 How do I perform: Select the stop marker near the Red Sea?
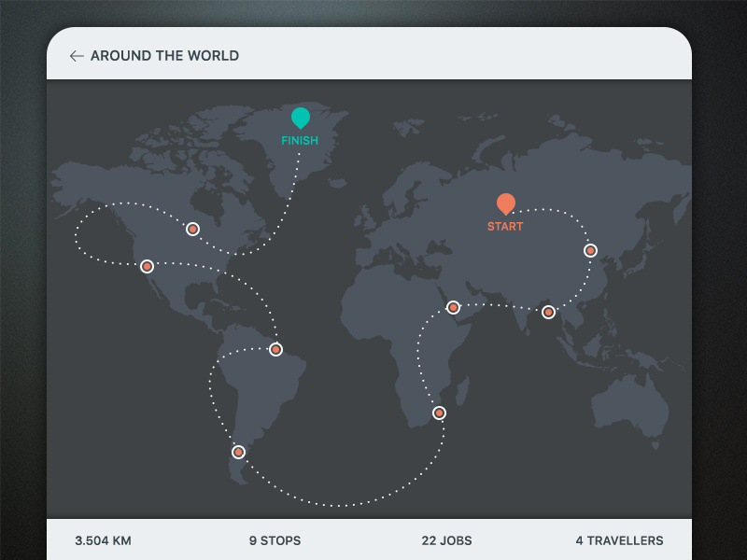pyautogui.click(x=453, y=308)
